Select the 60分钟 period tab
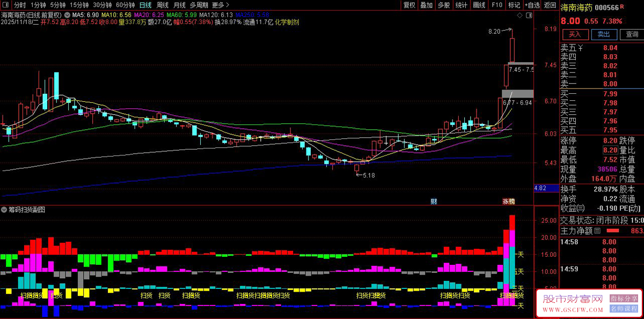Screen dimensions: 644x319 click(126, 5)
